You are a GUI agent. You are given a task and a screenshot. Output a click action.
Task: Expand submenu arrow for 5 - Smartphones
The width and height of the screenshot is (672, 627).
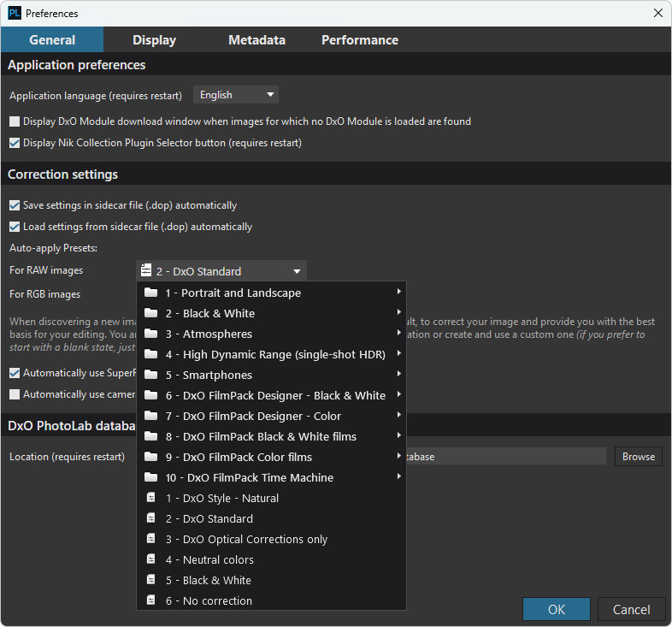[x=398, y=374]
